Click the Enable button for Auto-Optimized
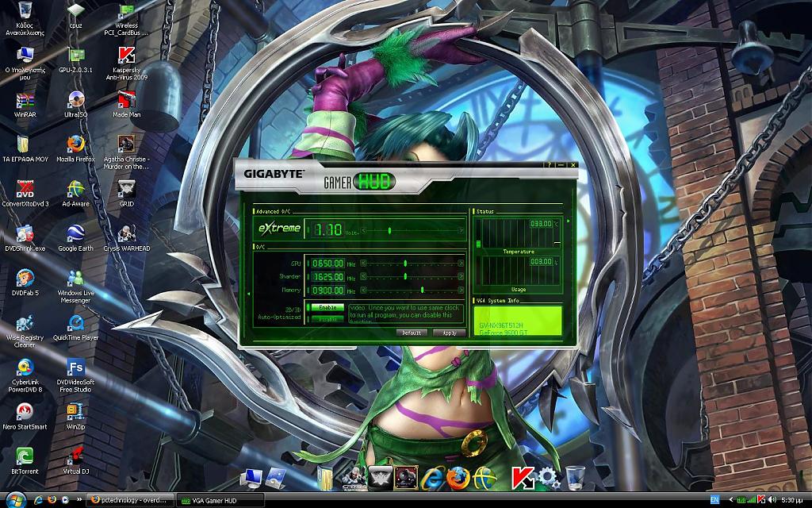 (x=326, y=307)
